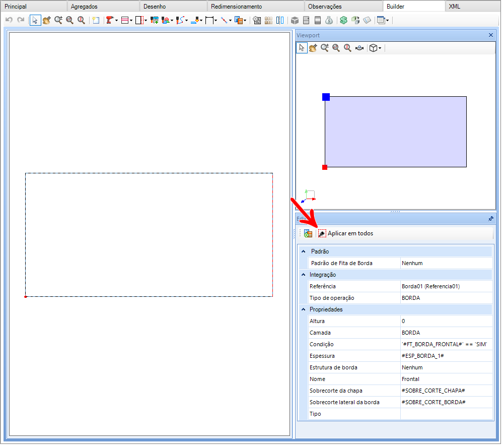Image resolution: width=504 pixels, height=447 pixels.
Task: Pick the zoom window magnifier in main toolbar
Action: (x=70, y=20)
